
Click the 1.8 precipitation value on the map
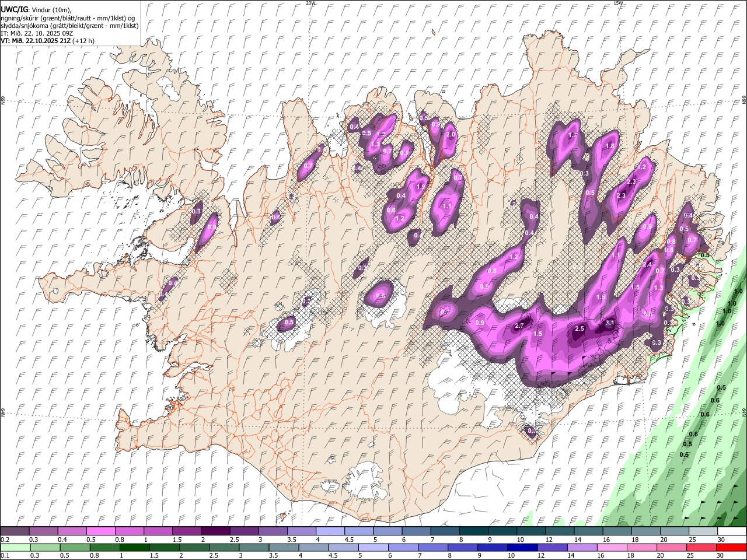pos(610,146)
